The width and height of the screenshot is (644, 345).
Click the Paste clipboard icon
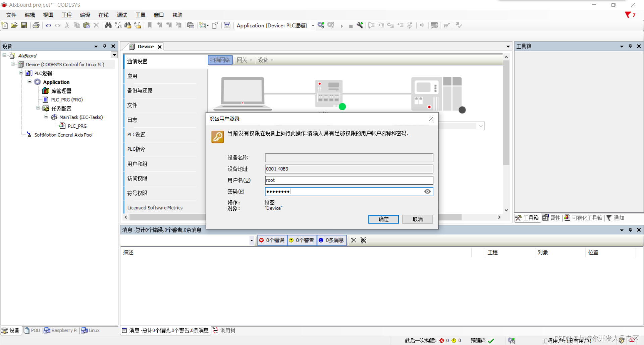87,25
